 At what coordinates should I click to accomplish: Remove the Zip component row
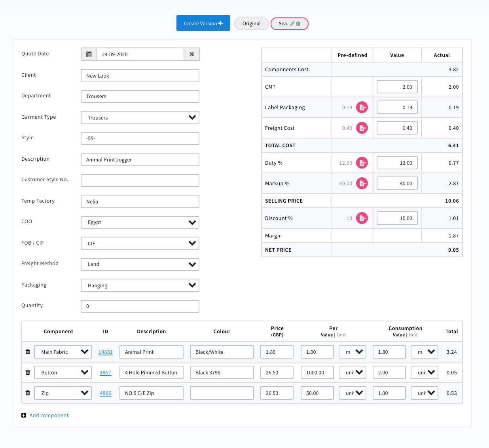click(x=28, y=393)
